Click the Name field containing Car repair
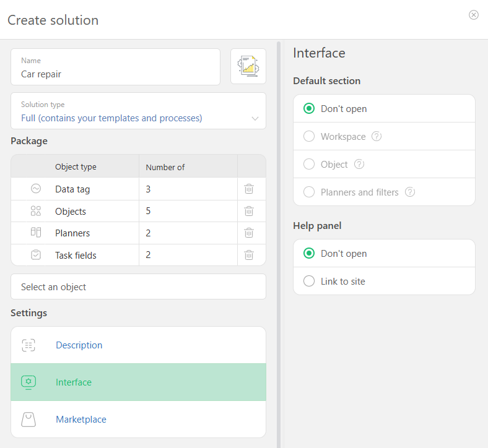 tap(115, 67)
